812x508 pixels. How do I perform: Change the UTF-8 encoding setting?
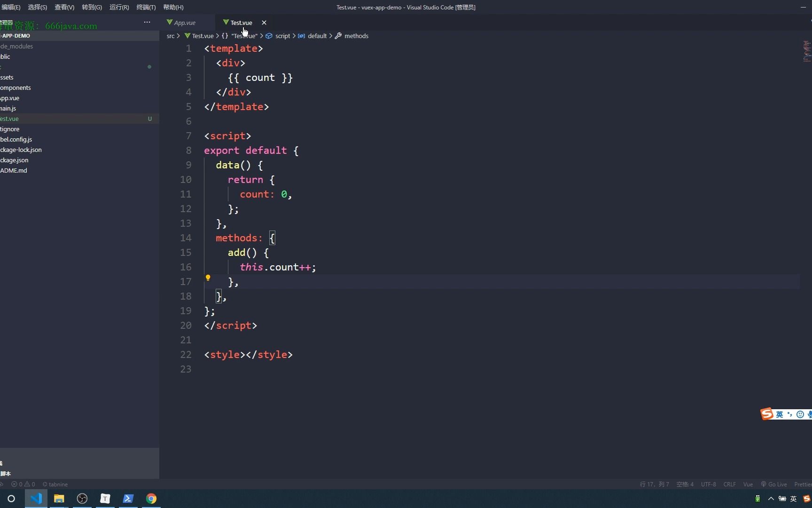click(708, 484)
